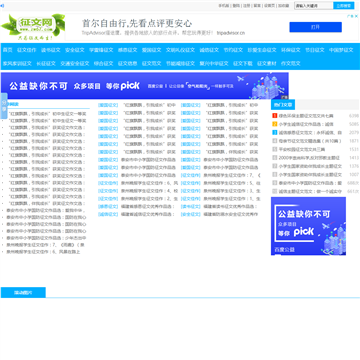Open 征文下载 in the navigation bar

tap(243, 63)
